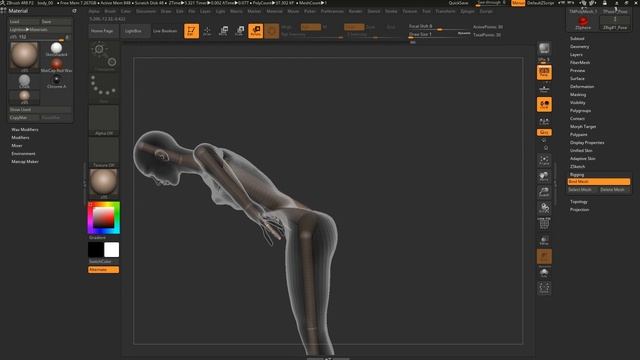Click the Zoom3D icon on right shelf
Screen dimensions: 640x360
(544, 192)
